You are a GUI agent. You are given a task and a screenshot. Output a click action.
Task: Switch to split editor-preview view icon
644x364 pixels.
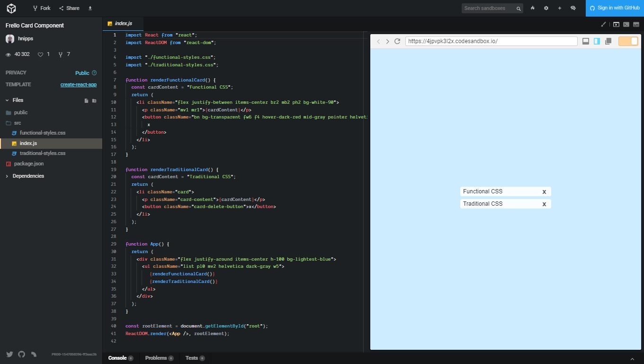(636, 24)
